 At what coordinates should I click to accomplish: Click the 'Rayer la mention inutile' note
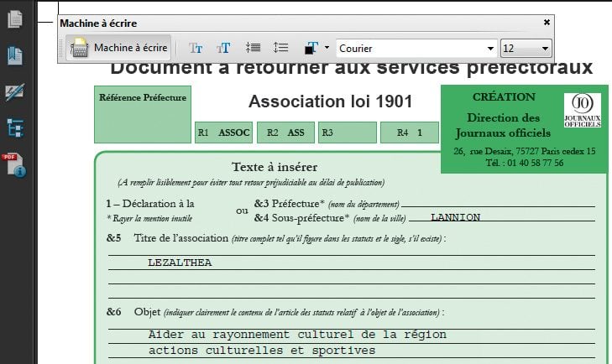(x=150, y=218)
